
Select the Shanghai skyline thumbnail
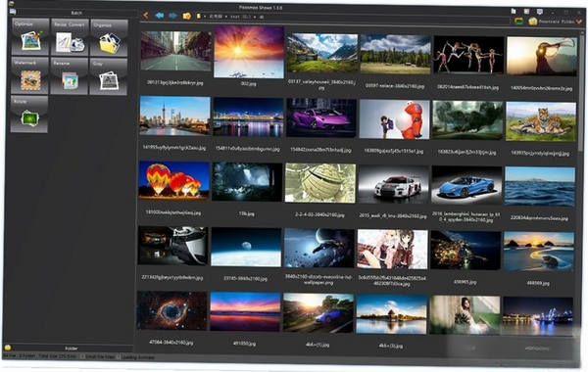tap(174, 116)
